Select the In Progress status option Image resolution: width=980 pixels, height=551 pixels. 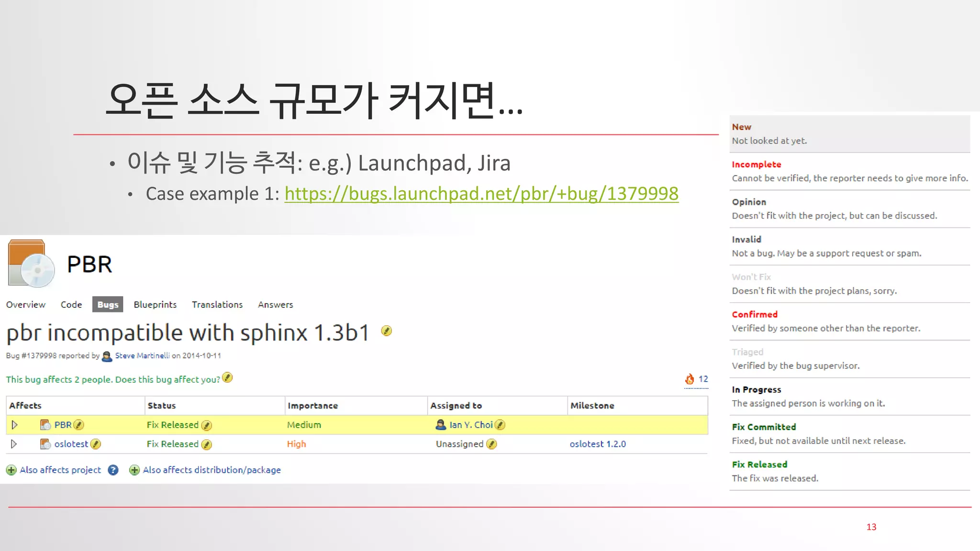coord(850,397)
